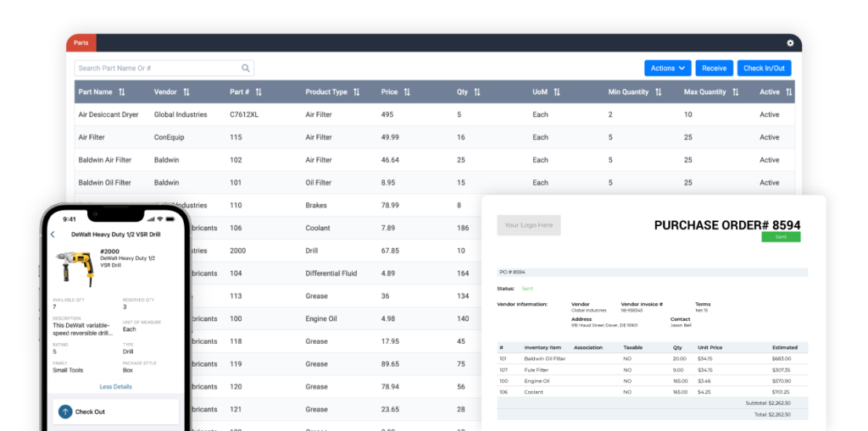
Task: Click Baldwin Oil Filter in purchase order
Action: pos(545,359)
